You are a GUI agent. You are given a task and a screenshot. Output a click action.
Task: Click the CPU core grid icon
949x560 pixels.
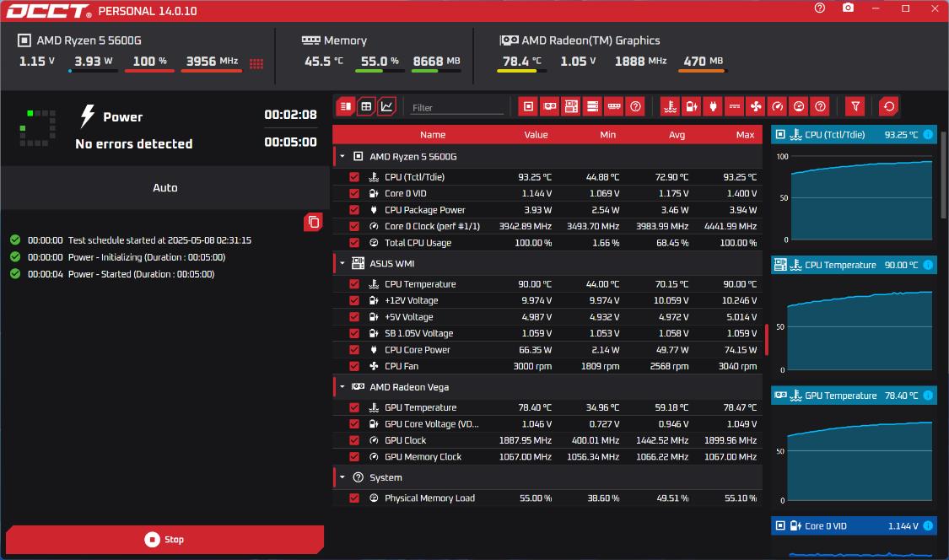click(x=256, y=63)
